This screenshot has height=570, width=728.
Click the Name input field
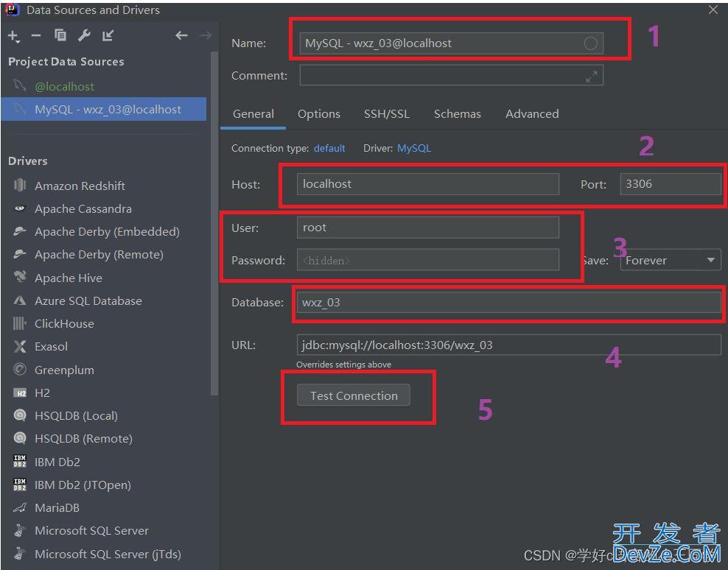(451, 43)
